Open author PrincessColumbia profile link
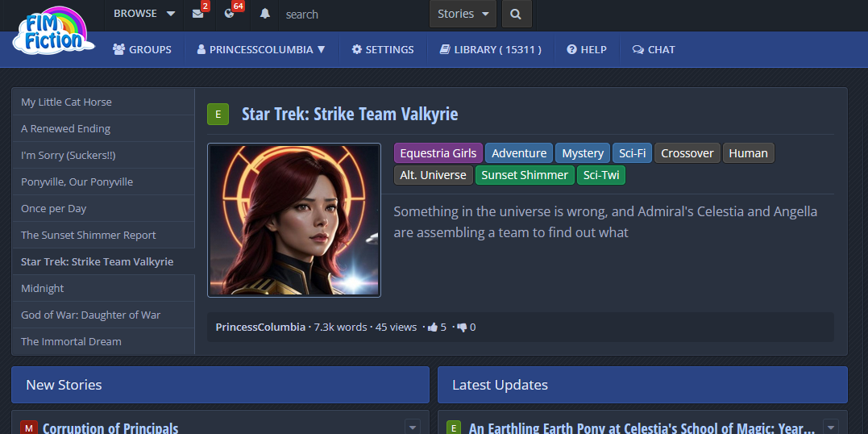The height and width of the screenshot is (434, 868). (x=260, y=327)
